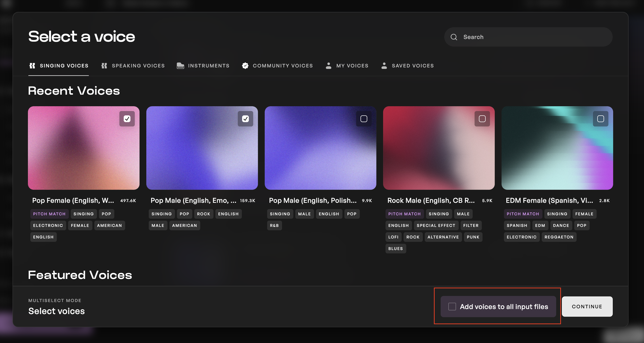644x343 pixels.
Task: Click the 159.3K usage count
Action: tap(247, 201)
